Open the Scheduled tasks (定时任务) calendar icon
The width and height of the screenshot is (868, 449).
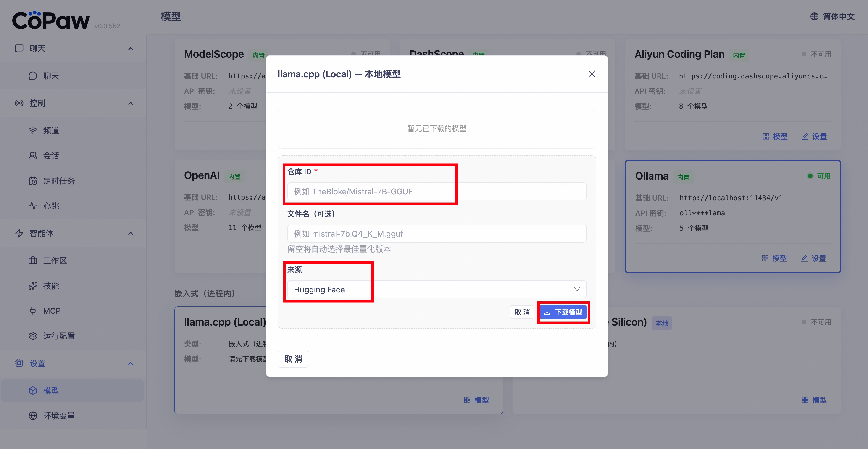pos(33,181)
